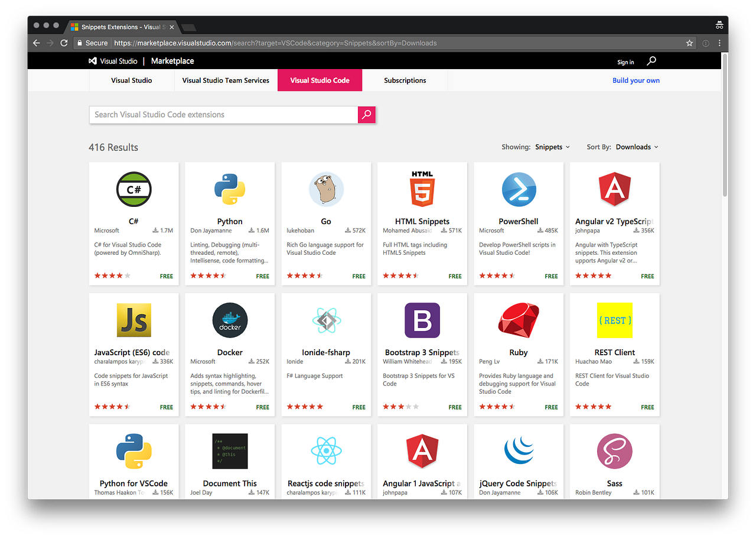Select the Ruby gem icon
The height and width of the screenshot is (539, 756).
pyautogui.click(x=518, y=320)
